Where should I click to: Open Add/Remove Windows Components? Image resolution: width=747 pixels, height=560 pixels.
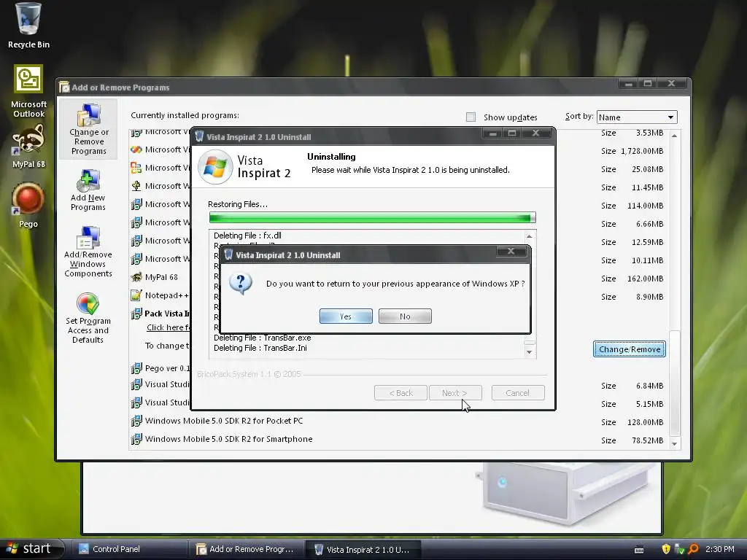click(x=88, y=252)
